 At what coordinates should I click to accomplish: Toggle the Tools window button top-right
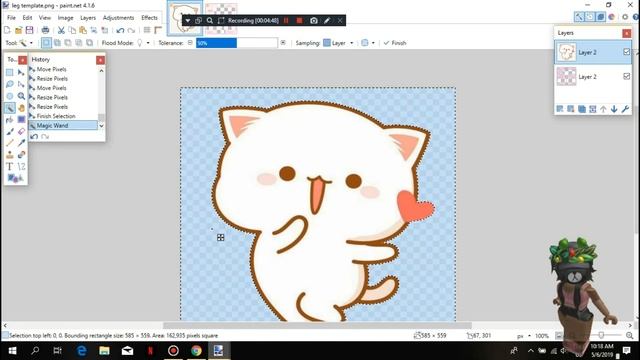[x=579, y=17]
